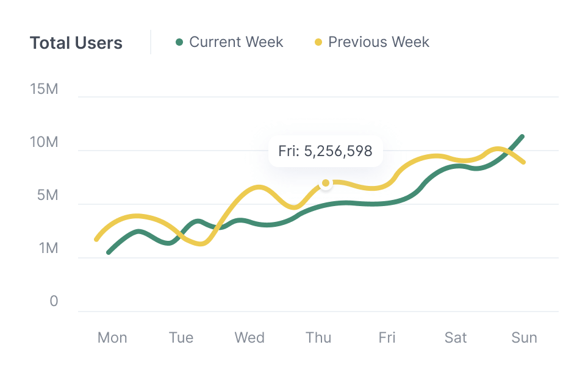The image size is (588, 378).
Task: Select Tue on the x-axis
Action: click(181, 338)
